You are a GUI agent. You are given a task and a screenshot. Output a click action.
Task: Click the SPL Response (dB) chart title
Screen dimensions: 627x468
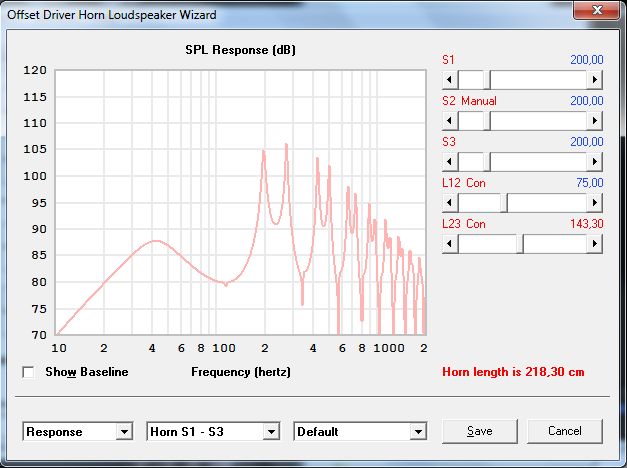pyautogui.click(x=240, y=50)
